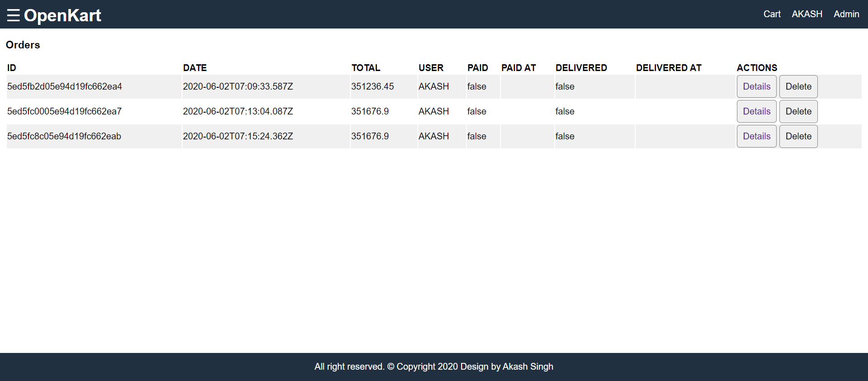Click total value 351236.45

click(x=373, y=86)
